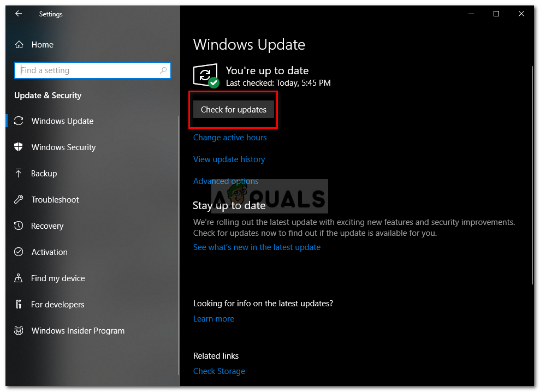Screen dimensions: 540x392
Task: Open View update history link
Action: point(229,159)
